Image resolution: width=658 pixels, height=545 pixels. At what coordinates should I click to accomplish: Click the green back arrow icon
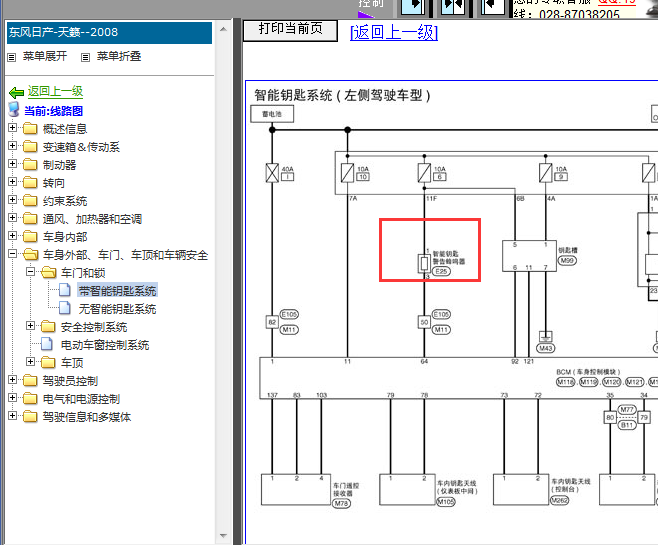16,92
